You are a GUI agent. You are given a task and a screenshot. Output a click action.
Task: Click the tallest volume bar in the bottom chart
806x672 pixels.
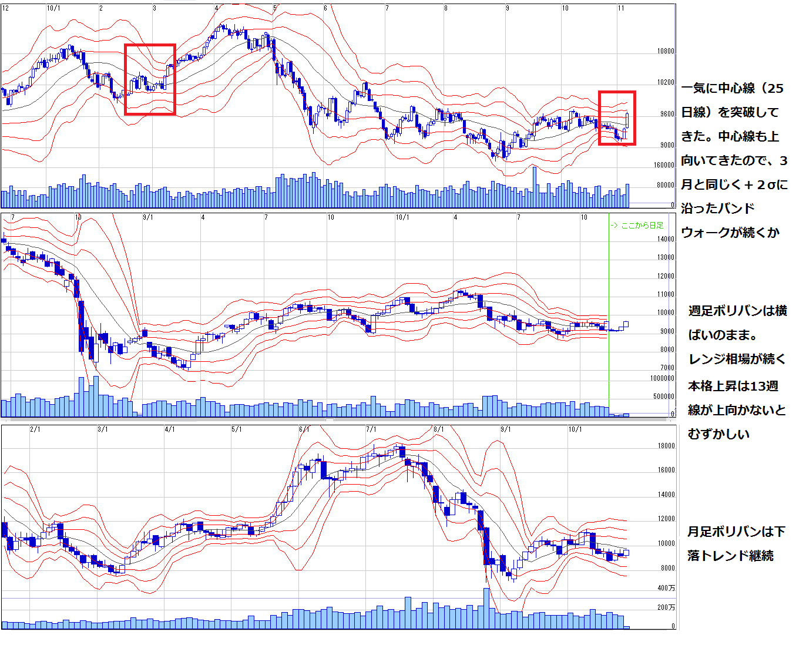tap(486, 608)
